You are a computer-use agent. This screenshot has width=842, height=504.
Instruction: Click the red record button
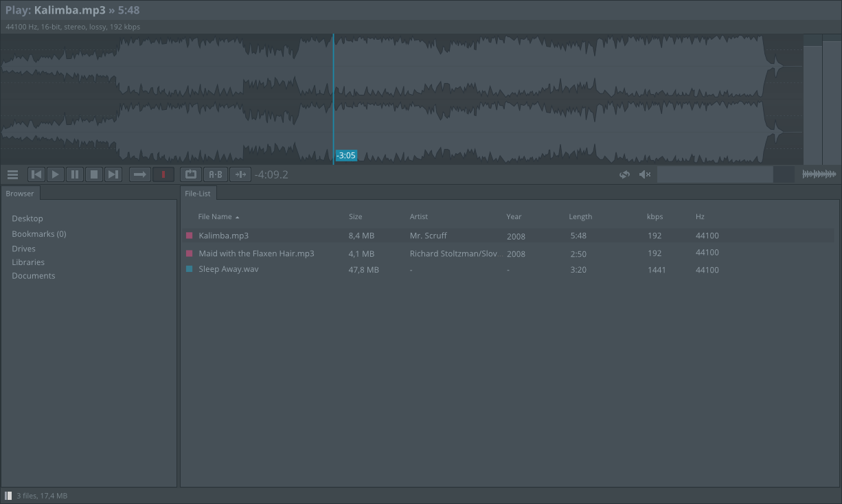click(163, 174)
